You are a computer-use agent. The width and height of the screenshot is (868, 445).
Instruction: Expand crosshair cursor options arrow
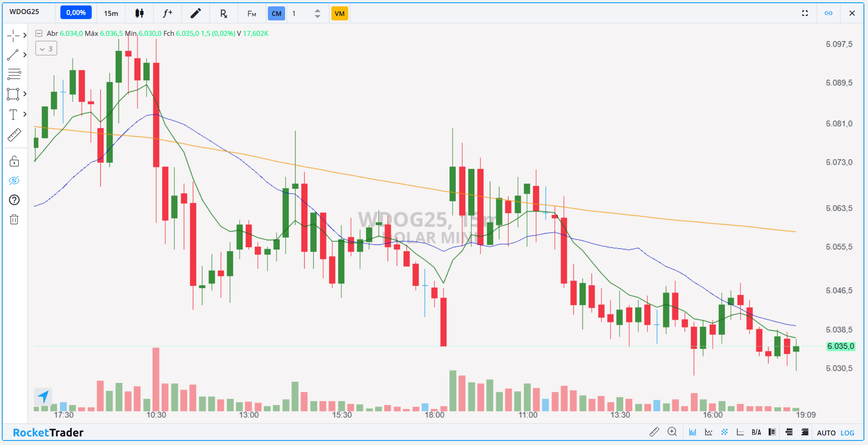coord(25,35)
